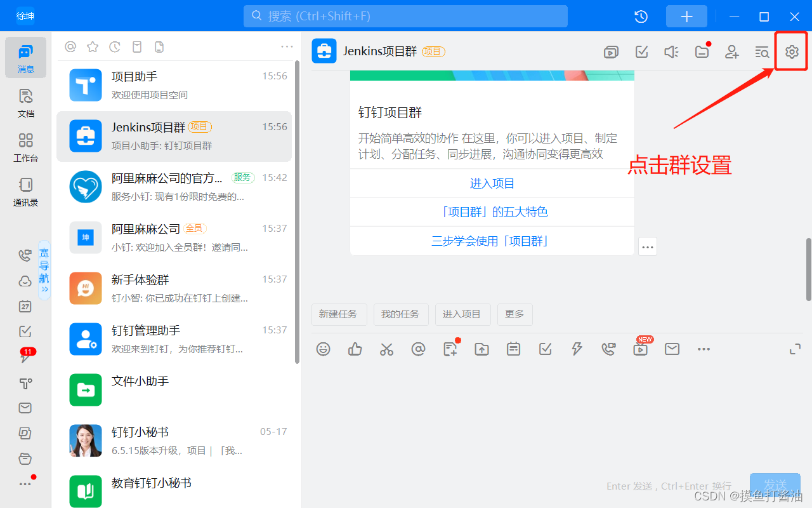Insert @ mention from message toolbar
Screen dimensions: 812x508
(418, 349)
